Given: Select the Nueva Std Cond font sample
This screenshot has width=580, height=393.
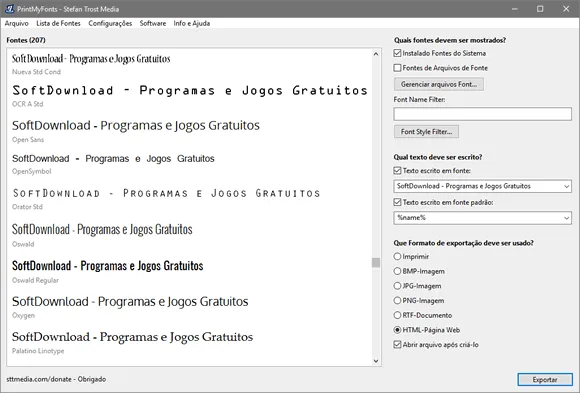Looking at the screenshot, I should click(x=91, y=58).
